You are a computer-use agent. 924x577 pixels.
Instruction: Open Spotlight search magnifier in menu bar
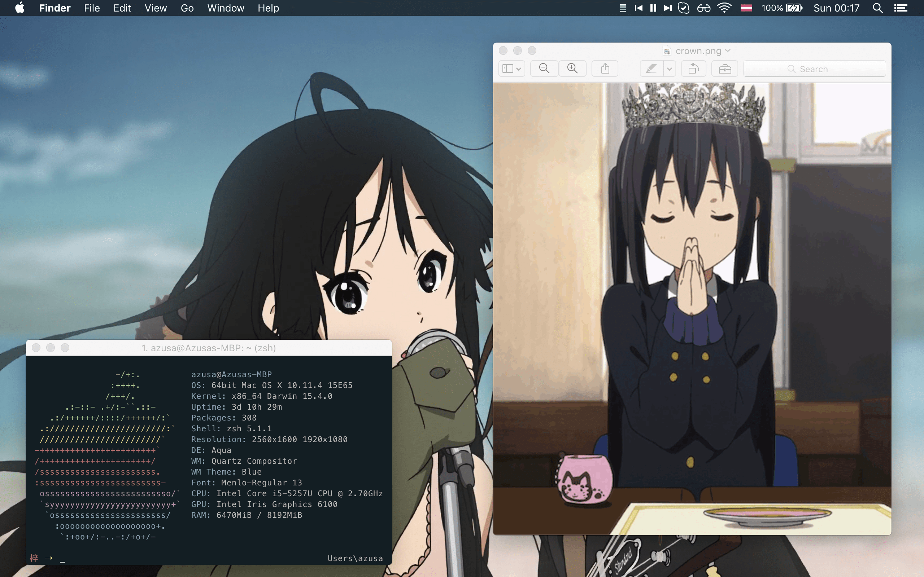point(877,8)
